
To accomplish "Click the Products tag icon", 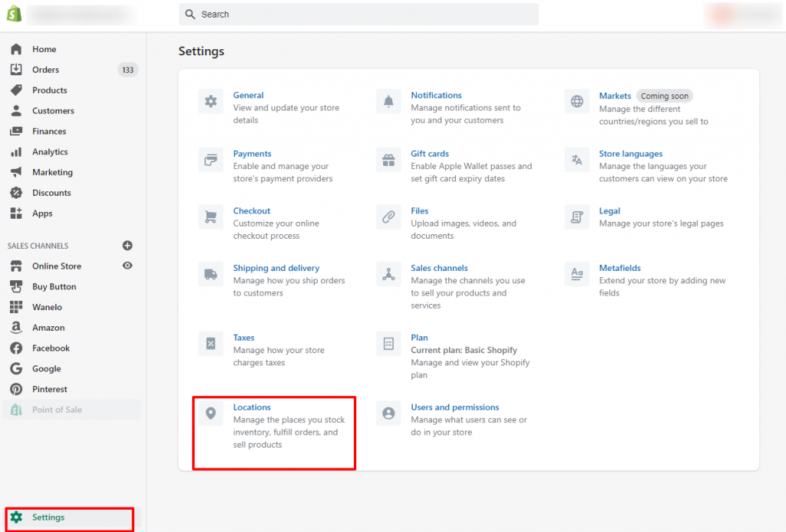I will click(x=17, y=90).
